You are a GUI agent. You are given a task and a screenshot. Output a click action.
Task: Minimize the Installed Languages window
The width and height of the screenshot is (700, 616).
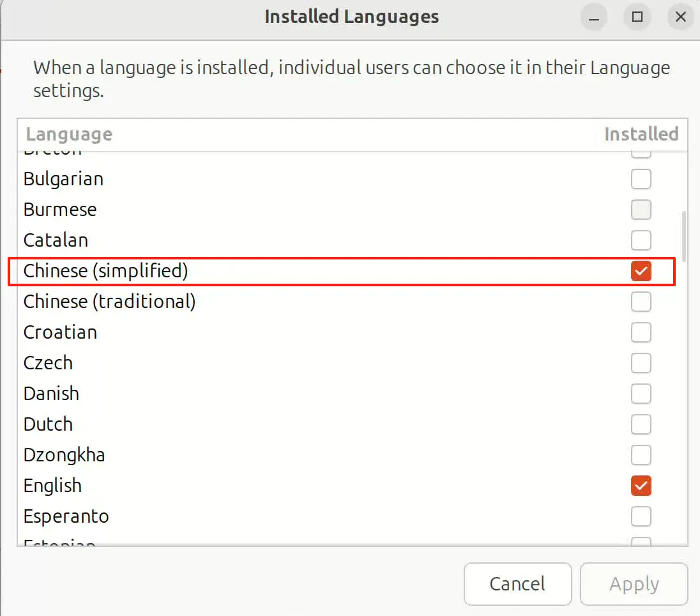593,17
